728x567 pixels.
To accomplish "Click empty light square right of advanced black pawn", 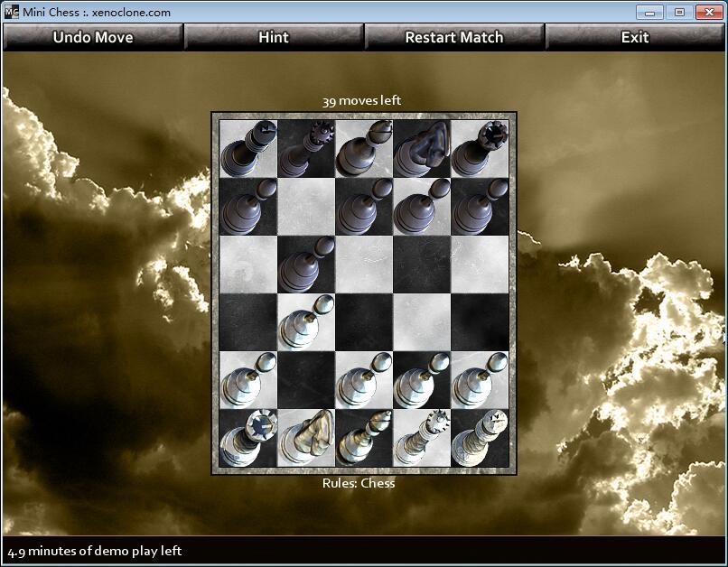I will click(x=364, y=265).
